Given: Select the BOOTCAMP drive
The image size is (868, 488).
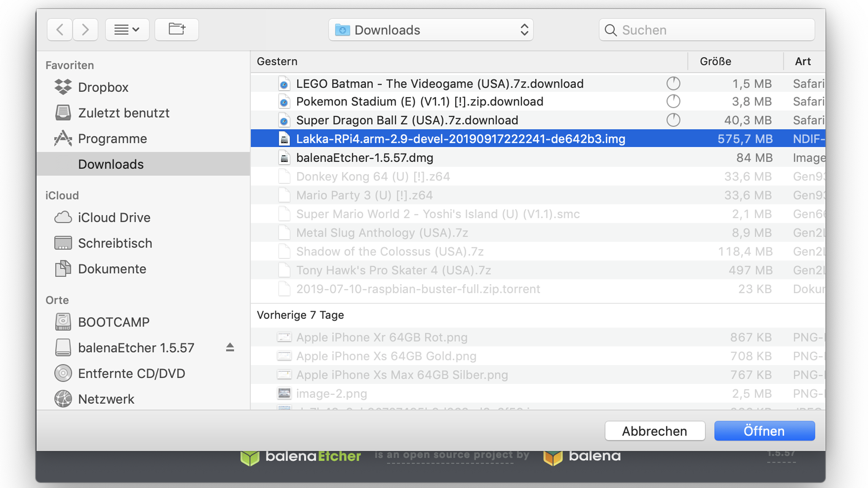Looking at the screenshot, I should 113,322.
